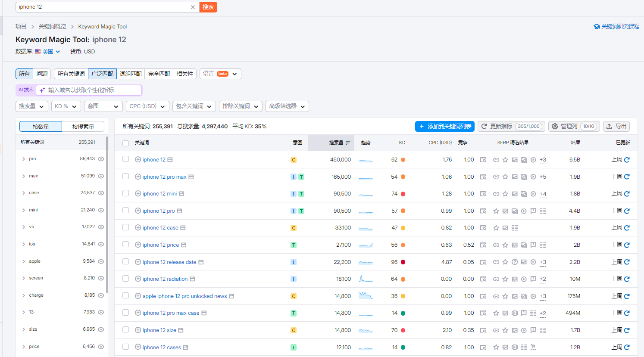This screenshot has width=644, height=357.
Task: Click the 更新指标 button
Action: (x=511, y=127)
